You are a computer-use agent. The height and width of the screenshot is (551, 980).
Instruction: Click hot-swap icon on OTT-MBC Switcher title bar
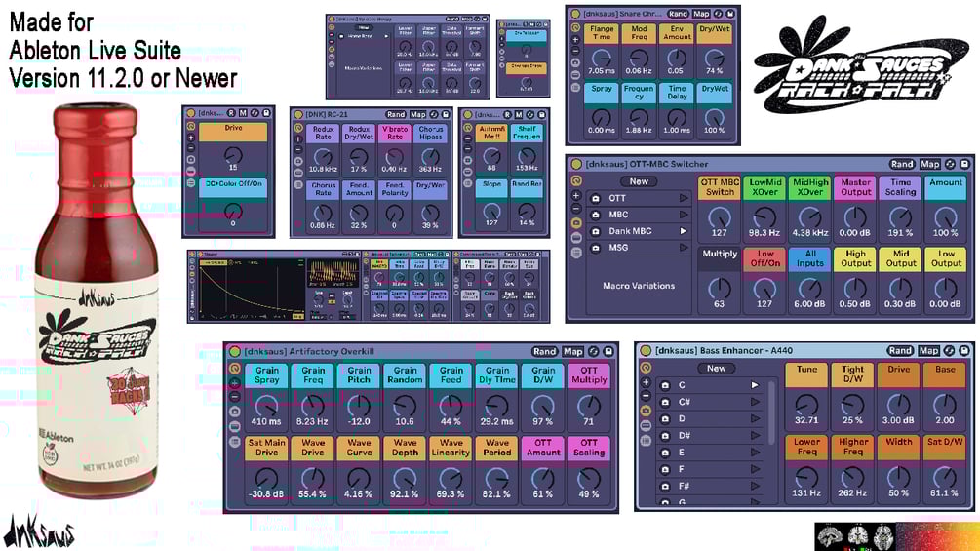(950, 164)
